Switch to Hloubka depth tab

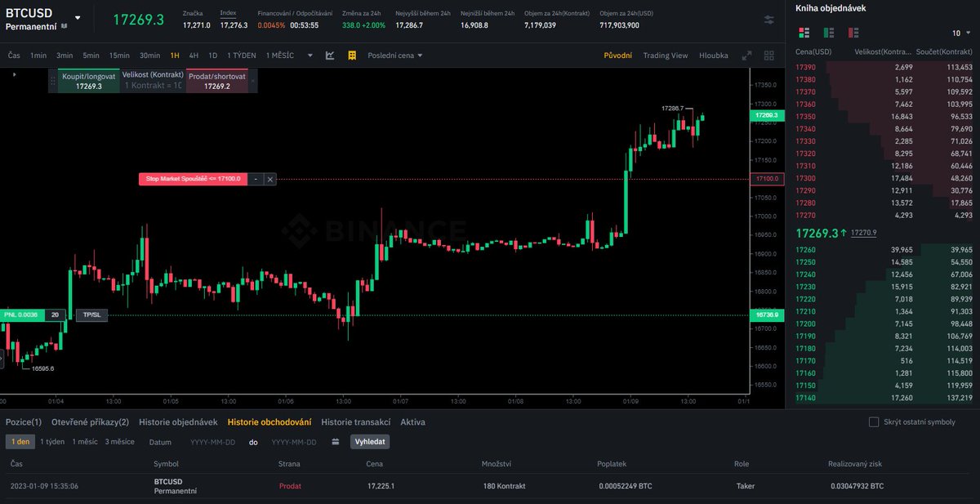coord(714,56)
